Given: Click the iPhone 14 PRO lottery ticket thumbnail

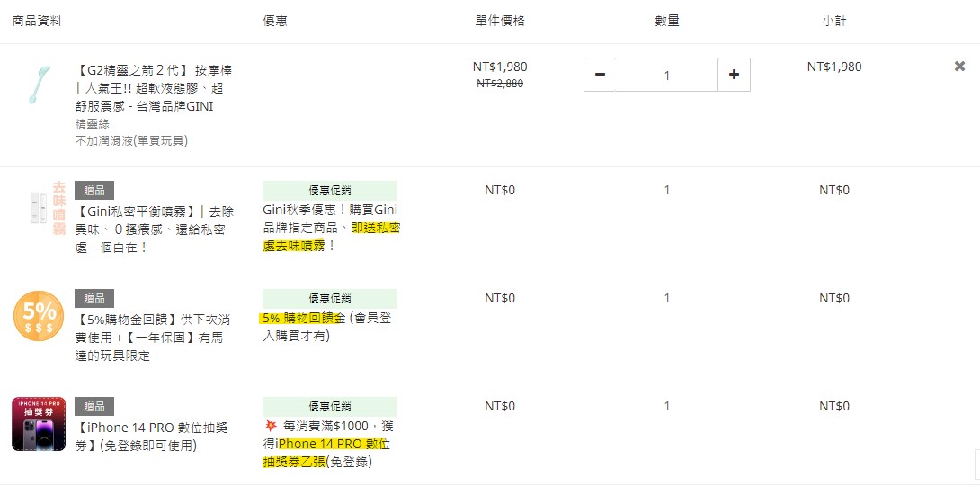Looking at the screenshot, I should click(x=39, y=424).
